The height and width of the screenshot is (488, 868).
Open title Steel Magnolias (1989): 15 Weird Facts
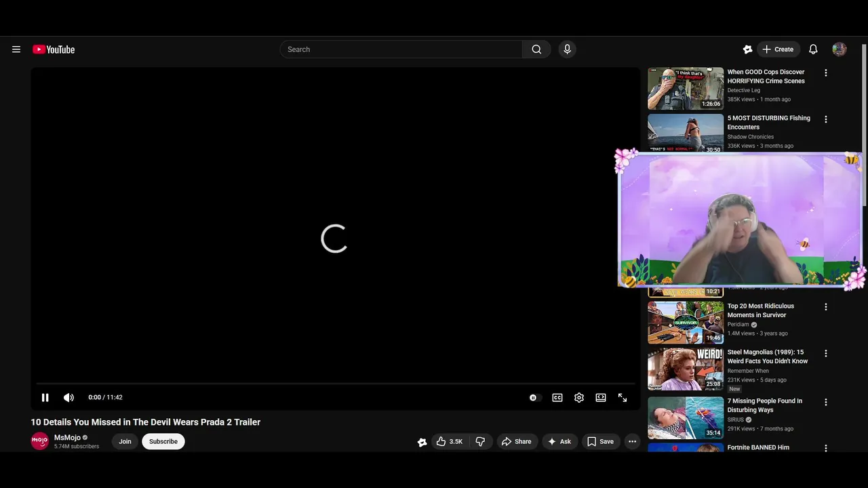coord(768,357)
